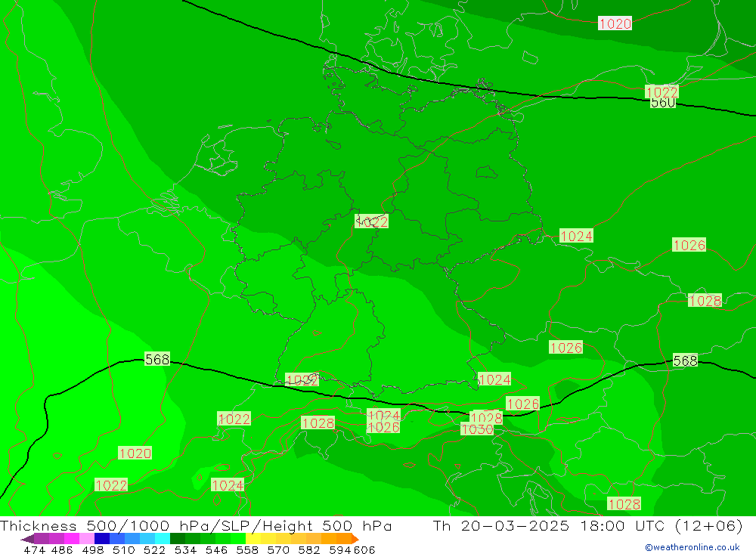
Task: Click the 'Th 20-03-2025 18:00 UTC (12+06)' timestamp
Action: point(587,525)
